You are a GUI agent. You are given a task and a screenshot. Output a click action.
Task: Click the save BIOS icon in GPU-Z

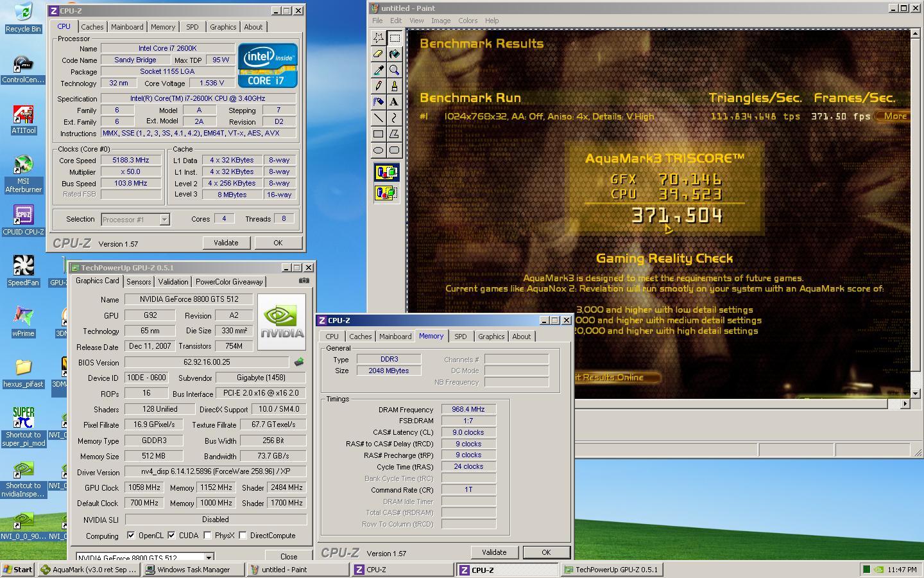(x=299, y=362)
